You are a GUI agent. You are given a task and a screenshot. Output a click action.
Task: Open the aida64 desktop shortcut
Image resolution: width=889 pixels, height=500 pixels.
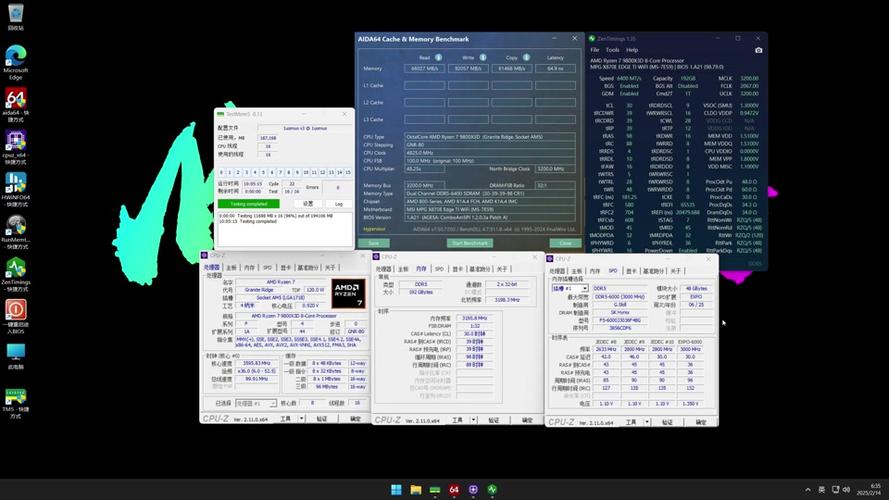click(x=16, y=104)
